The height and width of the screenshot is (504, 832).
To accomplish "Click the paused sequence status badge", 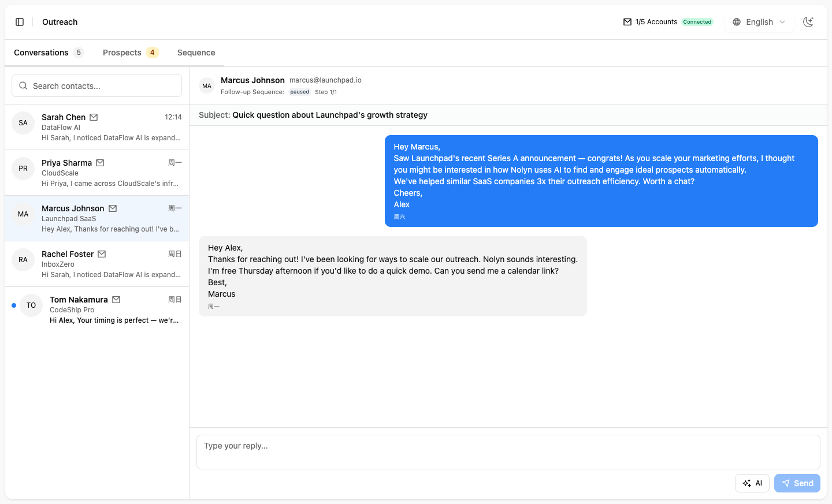I will [299, 92].
